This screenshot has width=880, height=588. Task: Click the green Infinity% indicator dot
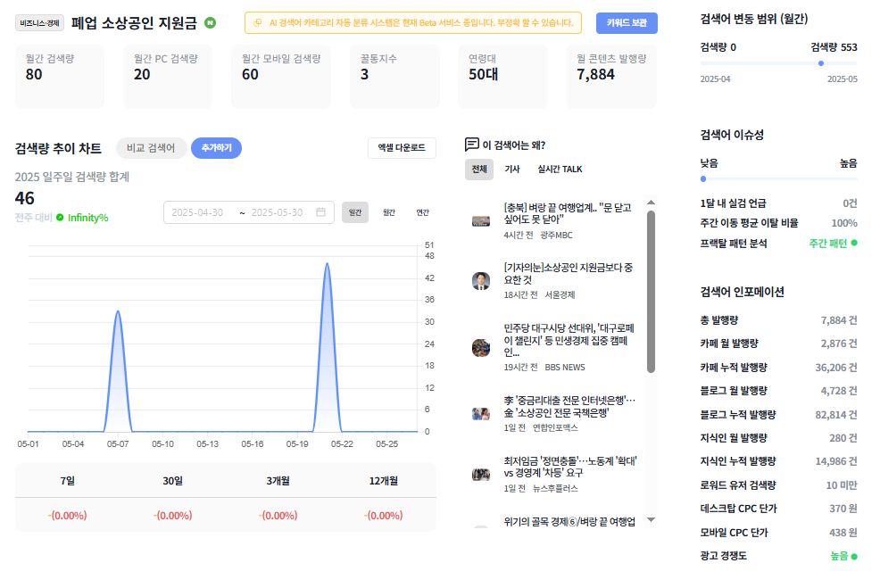60,218
